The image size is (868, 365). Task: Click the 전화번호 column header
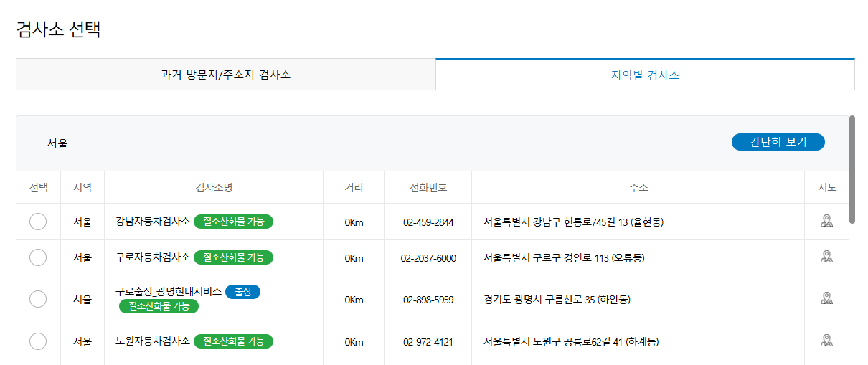pyautogui.click(x=428, y=187)
